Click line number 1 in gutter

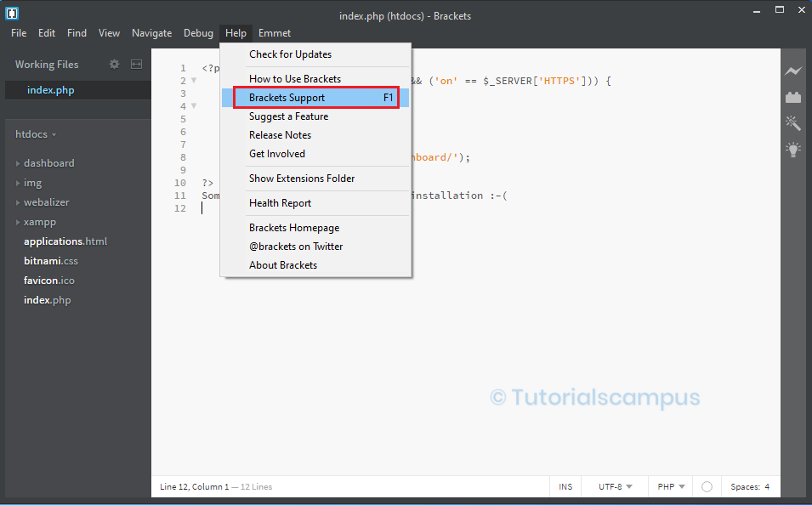pyautogui.click(x=183, y=68)
